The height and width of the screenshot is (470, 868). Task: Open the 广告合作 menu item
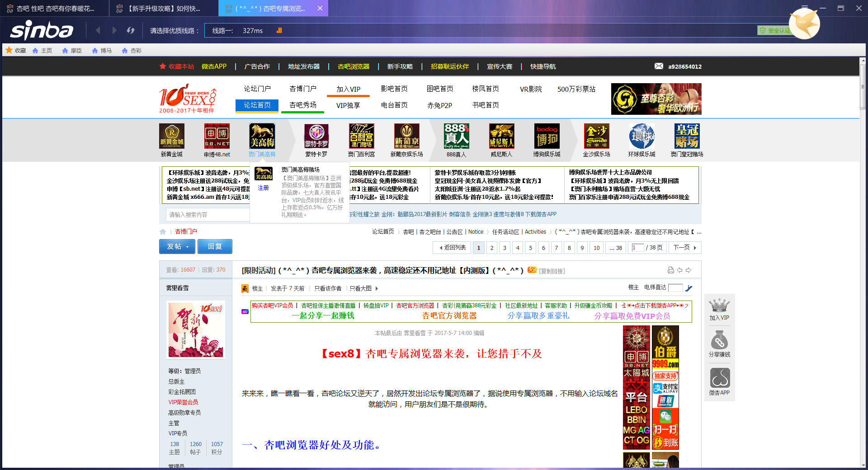pos(257,66)
